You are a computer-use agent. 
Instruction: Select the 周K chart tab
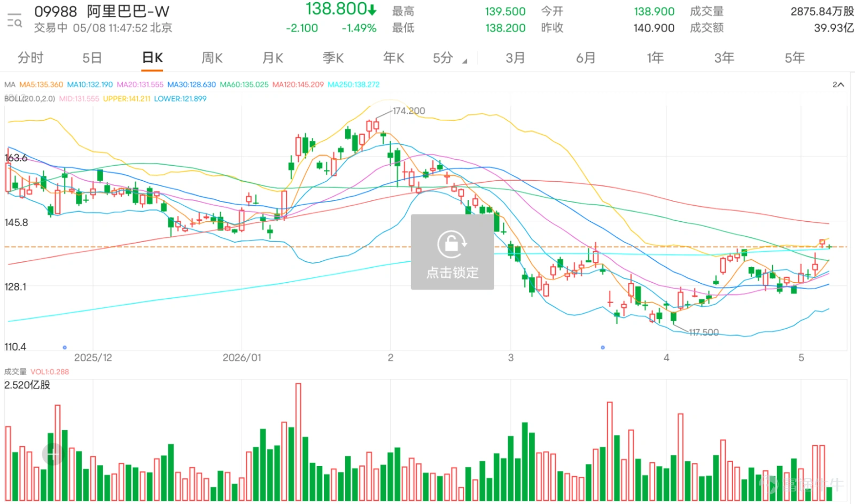(212, 58)
